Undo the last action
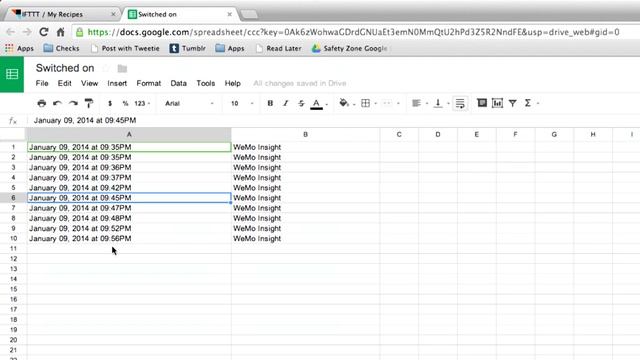This screenshot has width=640, height=360. click(x=57, y=103)
